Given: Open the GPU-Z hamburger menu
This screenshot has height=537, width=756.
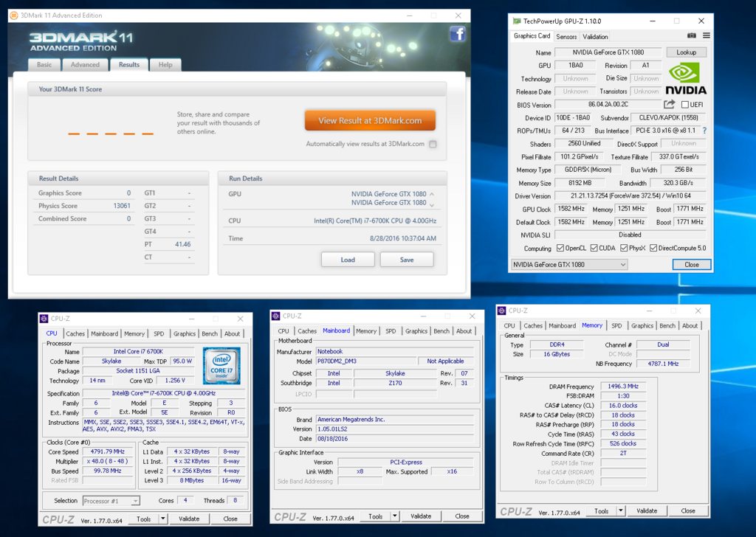Looking at the screenshot, I should (706, 35).
